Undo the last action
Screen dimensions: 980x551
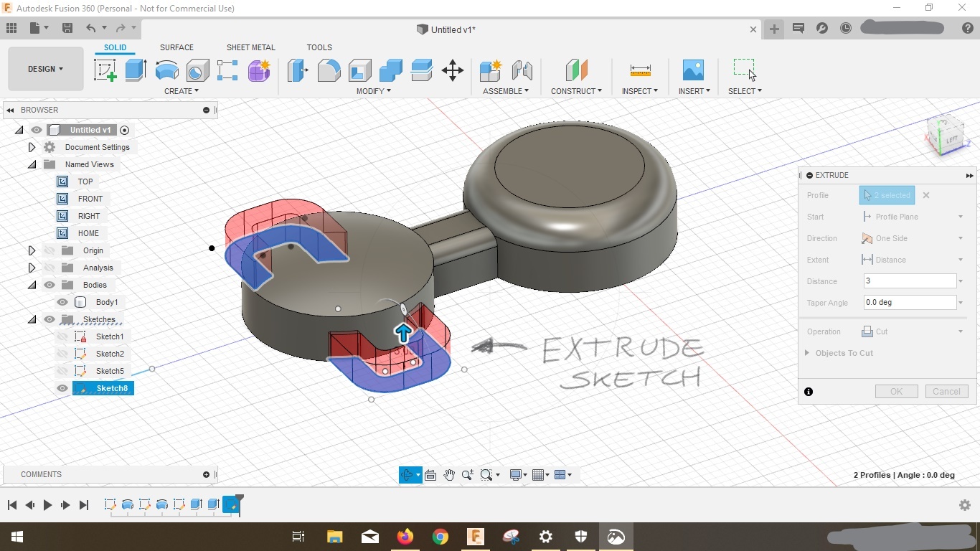click(x=91, y=28)
